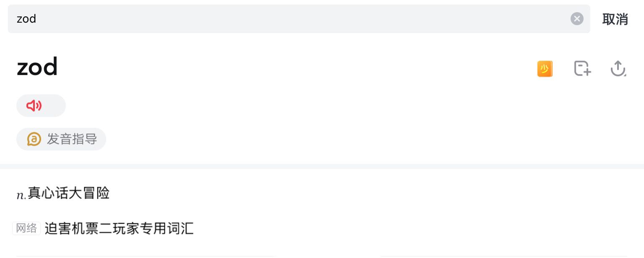This screenshot has height=258, width=644.
Task: Share this word entry
Action: (x=618, y=68)
